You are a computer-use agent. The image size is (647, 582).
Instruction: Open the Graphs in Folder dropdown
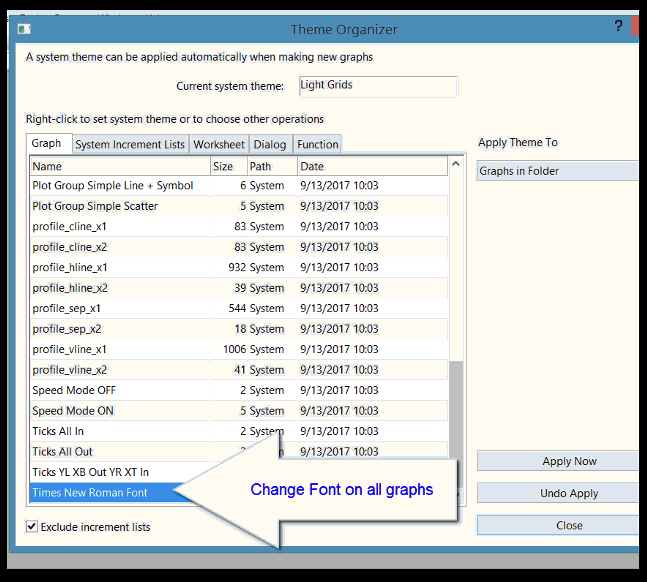point(557,171)
